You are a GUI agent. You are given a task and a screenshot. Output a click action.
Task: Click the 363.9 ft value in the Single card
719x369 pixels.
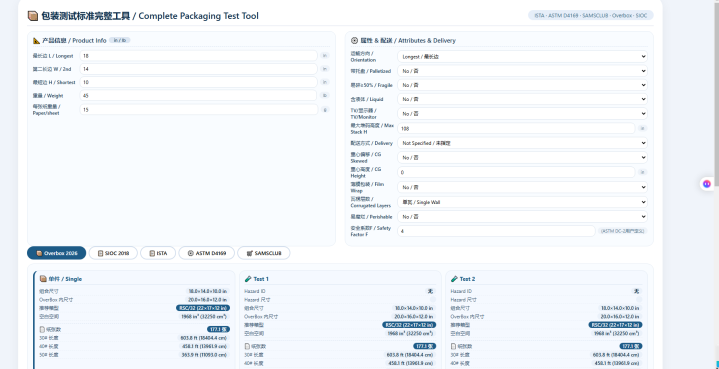pyautogui.click(x=204, y=355)
